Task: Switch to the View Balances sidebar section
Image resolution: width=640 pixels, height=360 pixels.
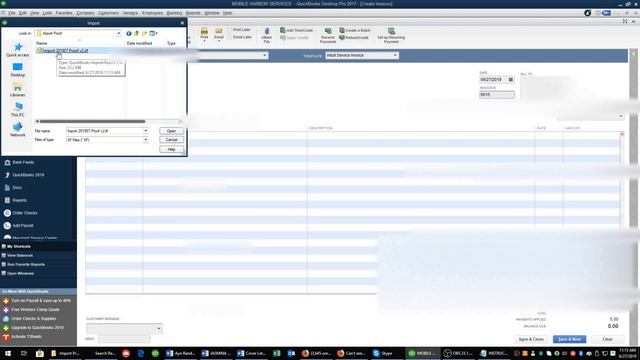Action: coord(20,256)
